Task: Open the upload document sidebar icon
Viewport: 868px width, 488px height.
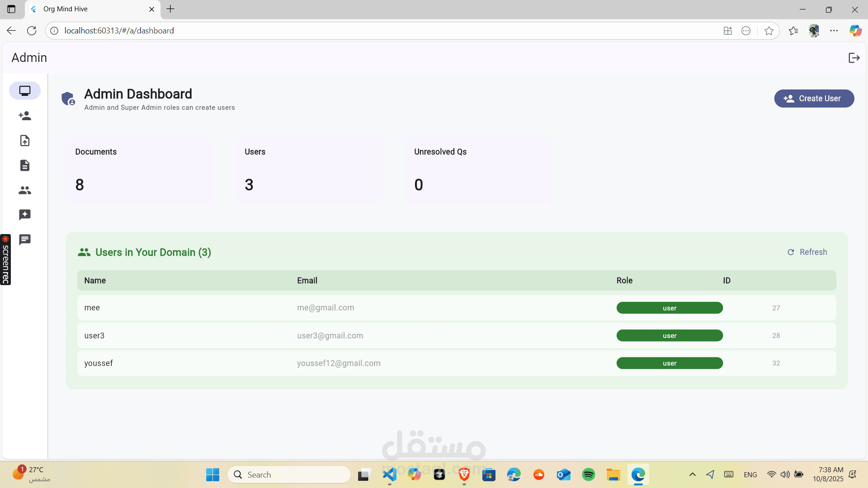Action: 25,141
